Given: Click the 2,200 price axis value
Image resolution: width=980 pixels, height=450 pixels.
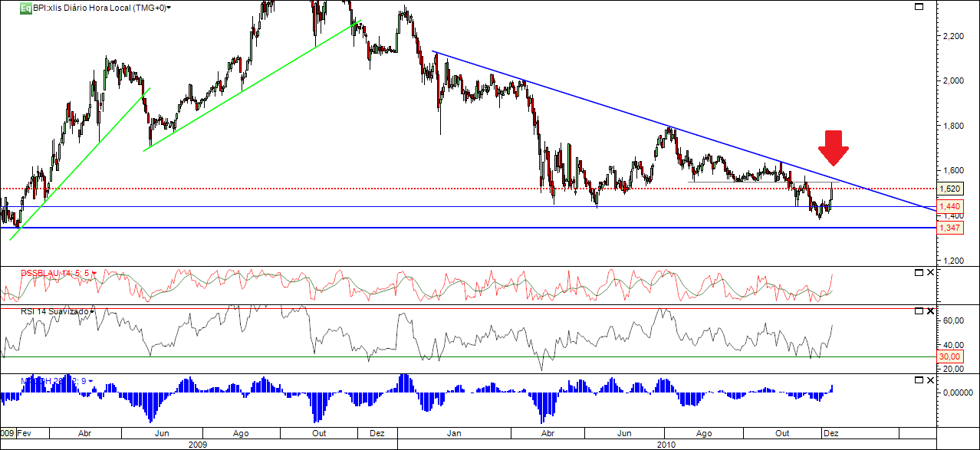Looking at the screenshot, I should (x=953, y=35).
